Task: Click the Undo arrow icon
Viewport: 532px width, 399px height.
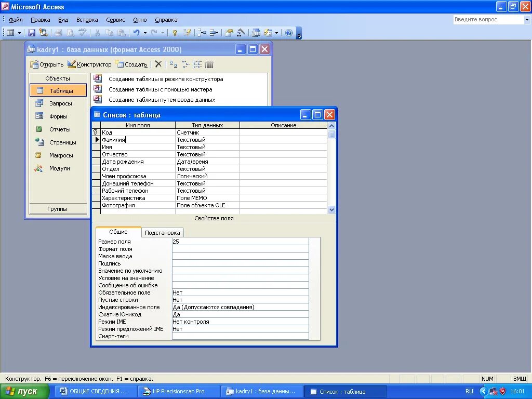Action: click(137, 33)
